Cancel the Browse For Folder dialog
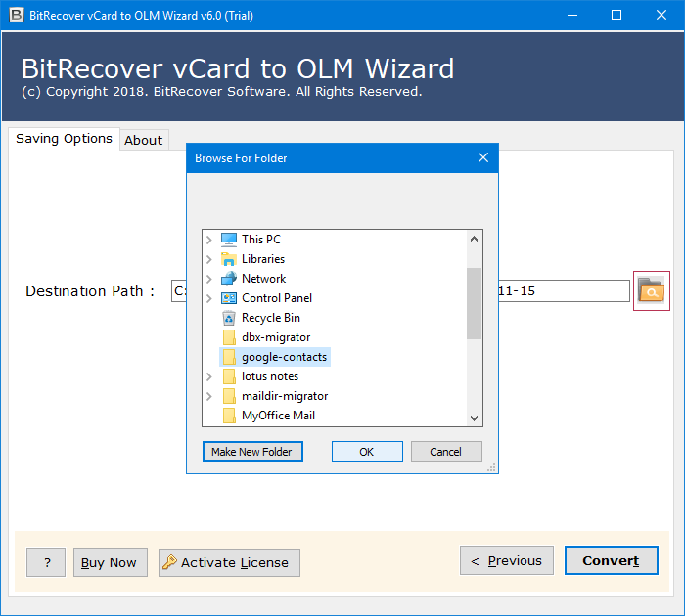Viewport: 685px width, 616px height. pos(446,452)
